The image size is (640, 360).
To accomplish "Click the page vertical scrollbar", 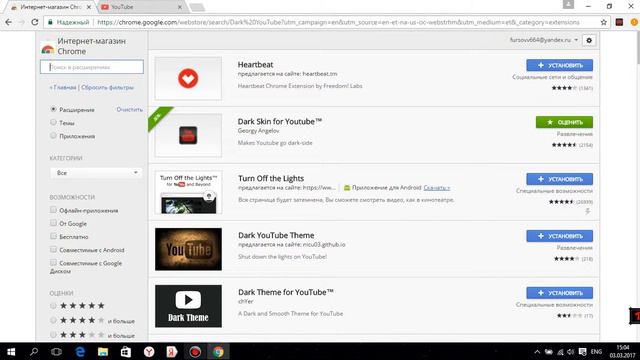I will tap(637, 48).
